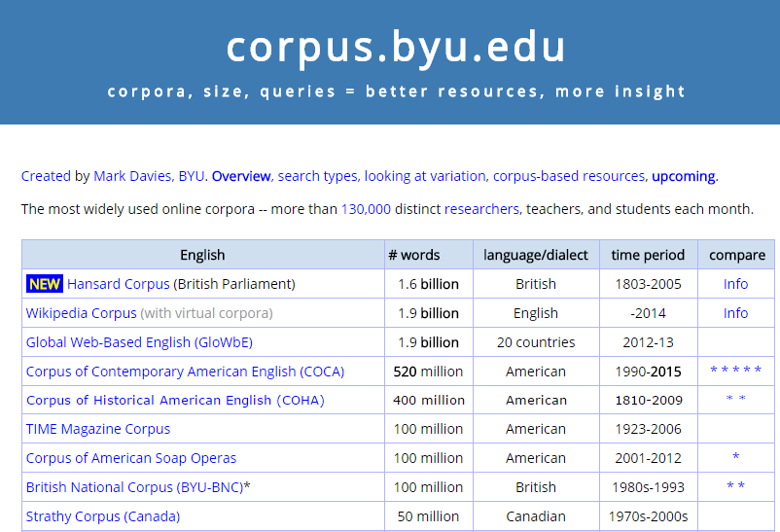The image size is (780, 532).
Task: Click the # words column header
Action: point(428,255)
